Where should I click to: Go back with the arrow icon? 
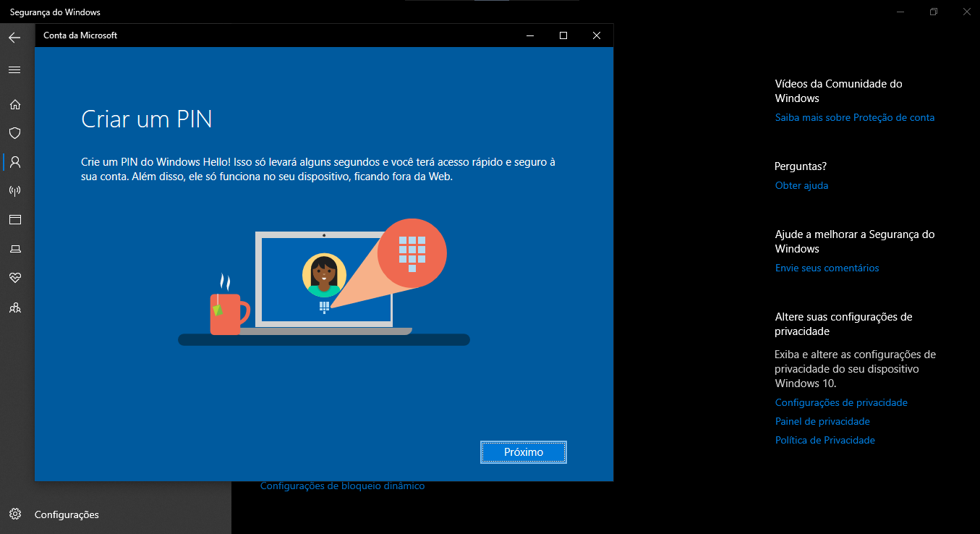point(14,38)
